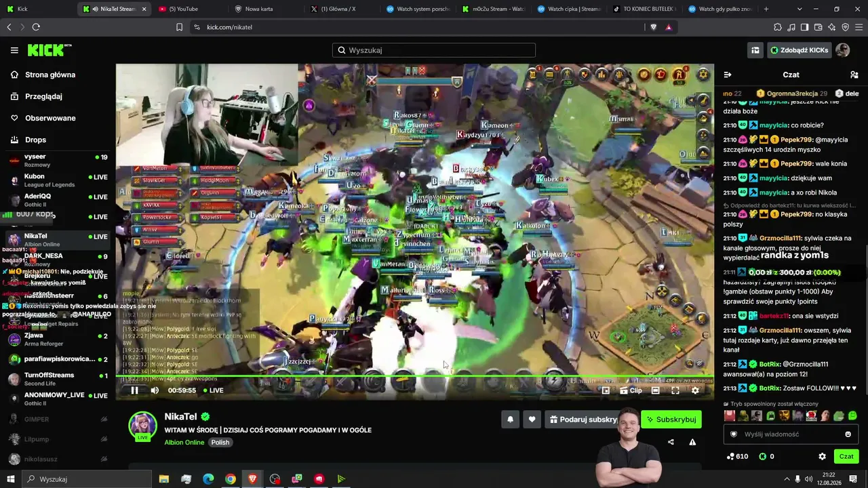Open chat settings gear icon
Viewport: 868px width, 488px height.
pos(822,456)
